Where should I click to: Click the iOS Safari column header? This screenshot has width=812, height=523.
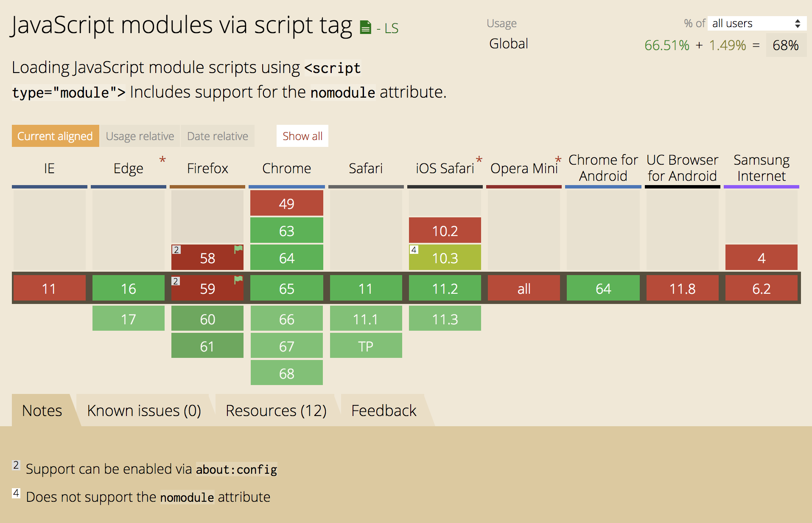(445, 169)
